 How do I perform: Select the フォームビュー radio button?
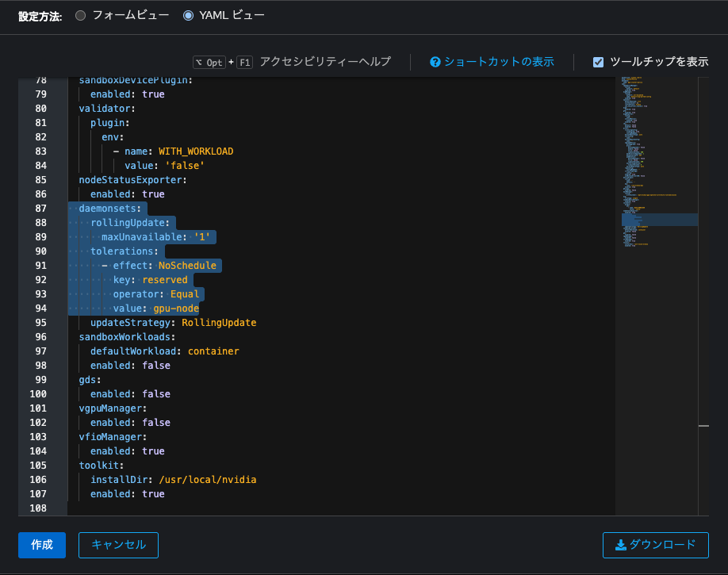point(80,15)
